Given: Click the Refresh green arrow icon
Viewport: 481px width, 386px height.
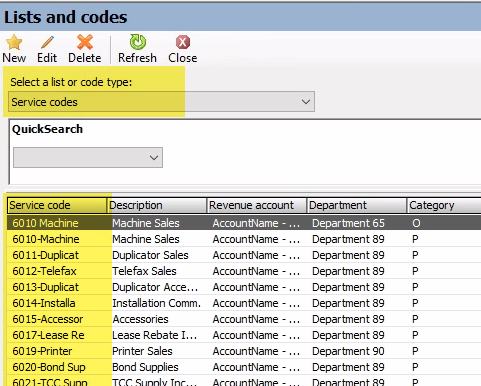Looking at the screenshot, I should click(x=138, y=42).
